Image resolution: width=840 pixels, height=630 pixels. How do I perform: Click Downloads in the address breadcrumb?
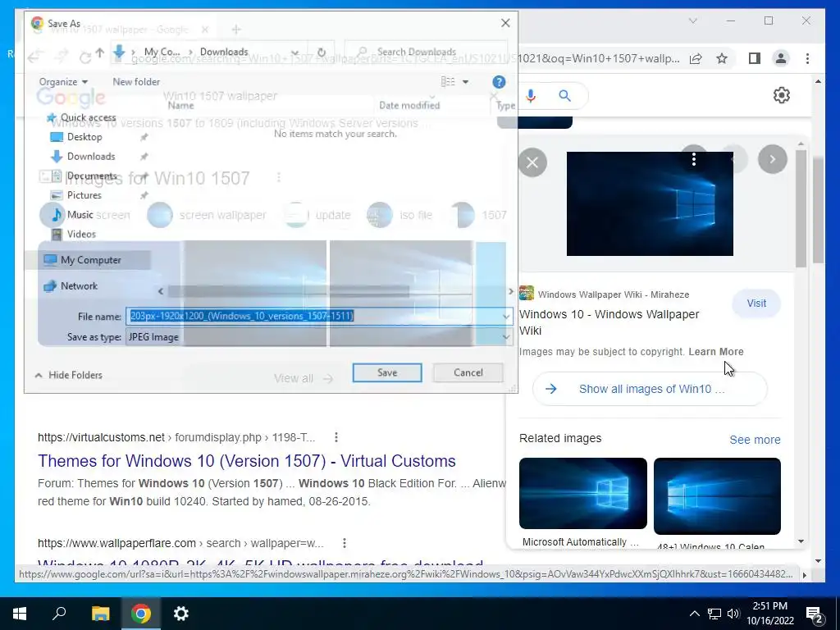pos(224,52)
